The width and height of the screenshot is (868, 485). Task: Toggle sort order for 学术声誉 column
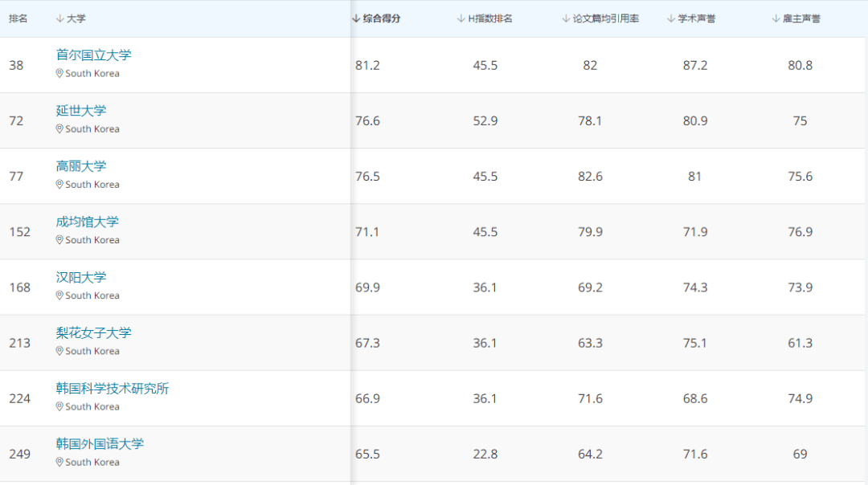tap(670, 18)
